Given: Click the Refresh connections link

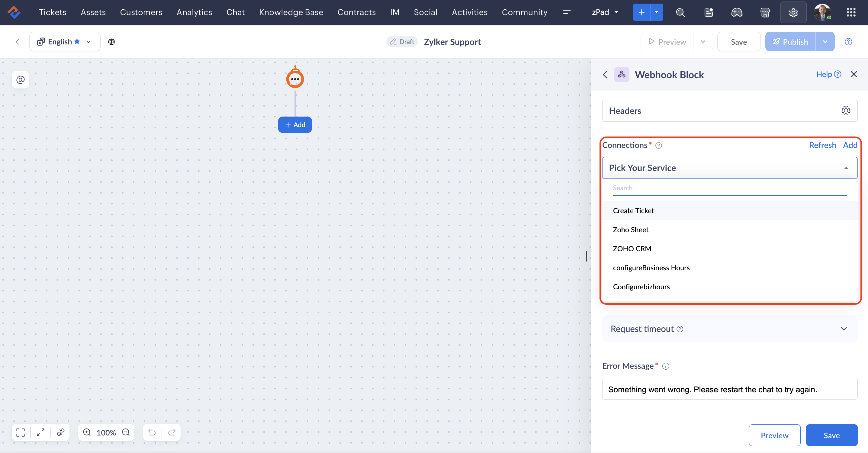Looking at the screenshot, I should coord(822,145).
